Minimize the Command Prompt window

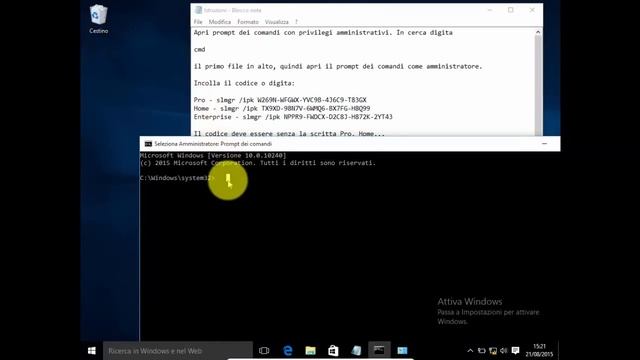click(544, 144)
